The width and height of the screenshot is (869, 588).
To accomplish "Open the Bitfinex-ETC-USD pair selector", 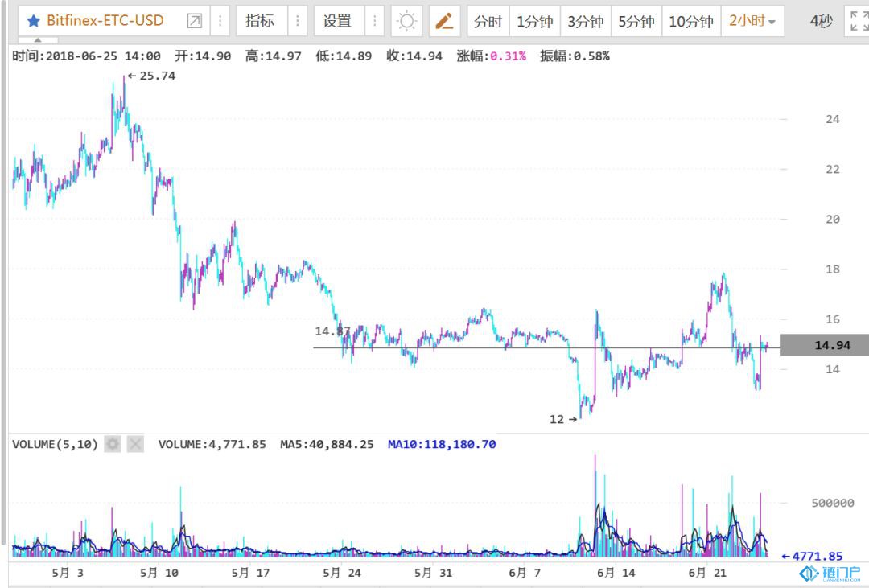I will pyautogui.click(x=105, y=21).
